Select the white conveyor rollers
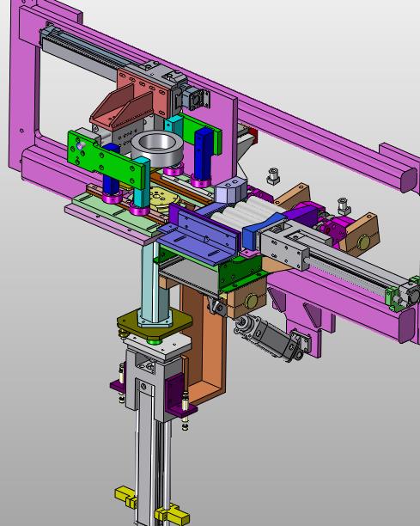The image size is (420, 526). (x=247, y=211)
